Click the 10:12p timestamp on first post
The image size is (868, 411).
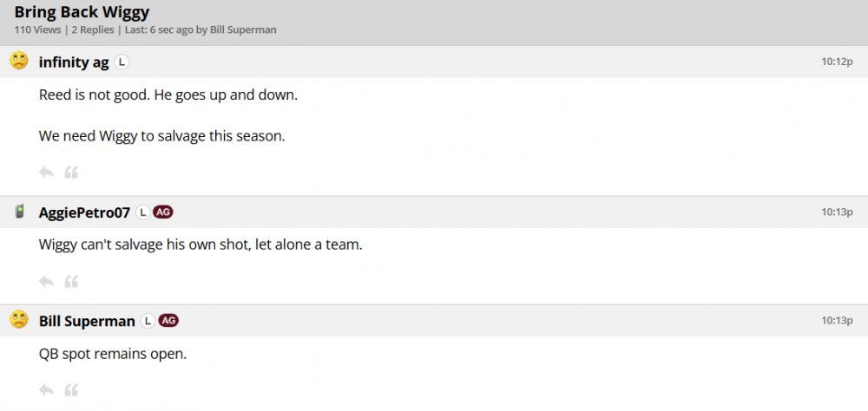[x=838, y=62]
